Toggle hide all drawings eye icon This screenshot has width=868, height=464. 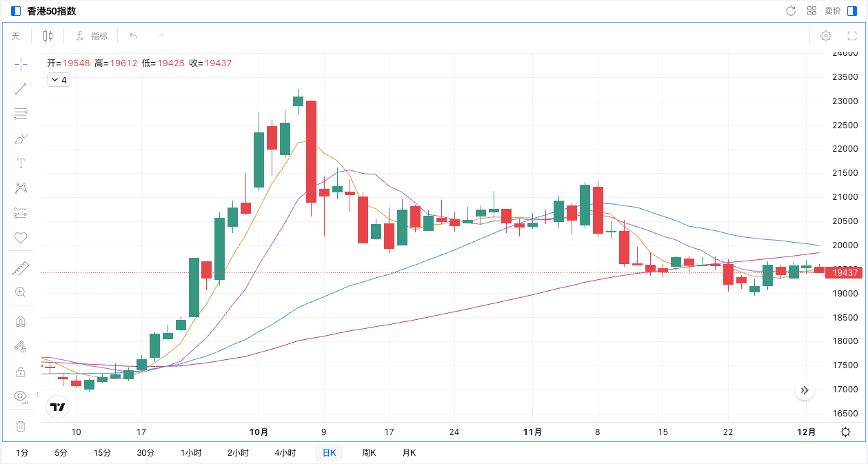click(21, 396)
